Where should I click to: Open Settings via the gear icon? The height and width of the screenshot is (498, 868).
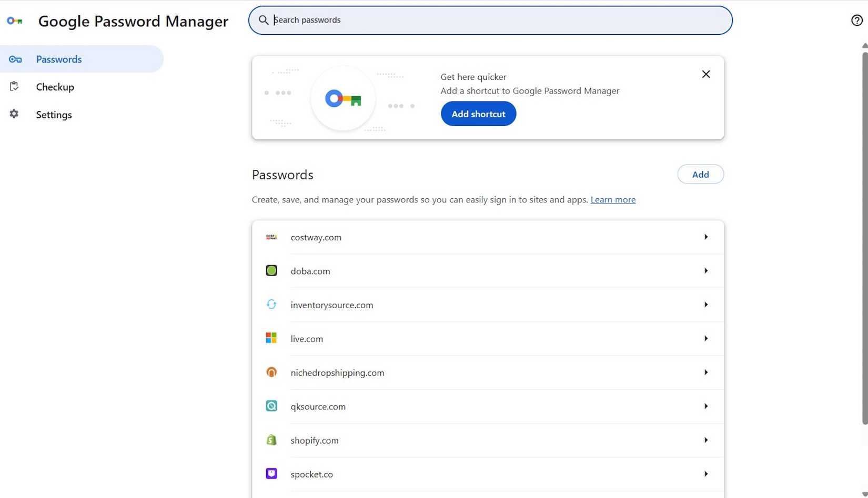(x=14, y=114)
